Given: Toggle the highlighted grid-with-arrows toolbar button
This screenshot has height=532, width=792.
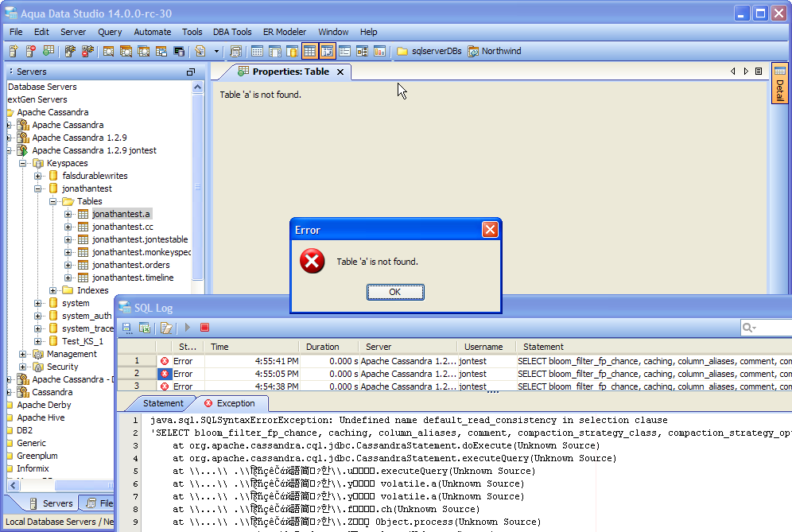Looking at the screenshot, I should click(x=327, y=51).
